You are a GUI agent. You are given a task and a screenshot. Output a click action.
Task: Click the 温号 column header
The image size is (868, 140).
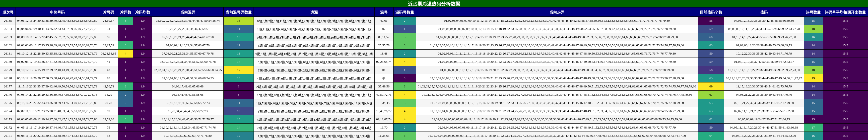(384, 12)
